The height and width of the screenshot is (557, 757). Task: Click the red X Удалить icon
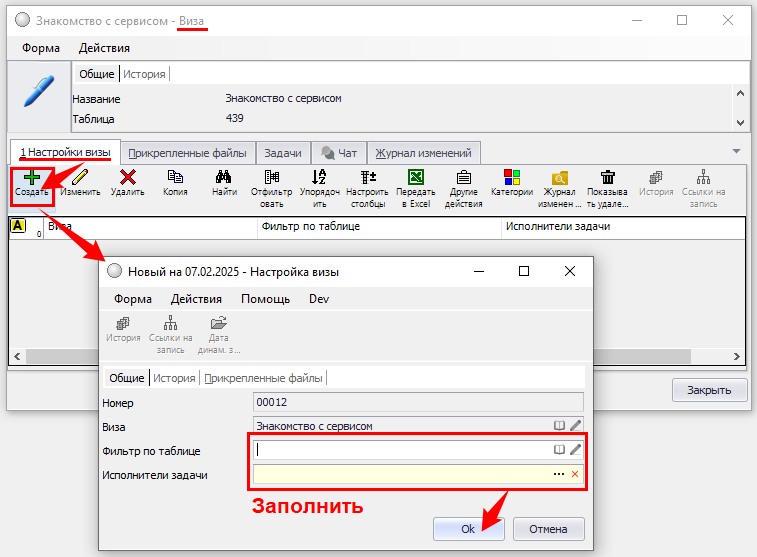pyautogui.click(x=127, y=178)
